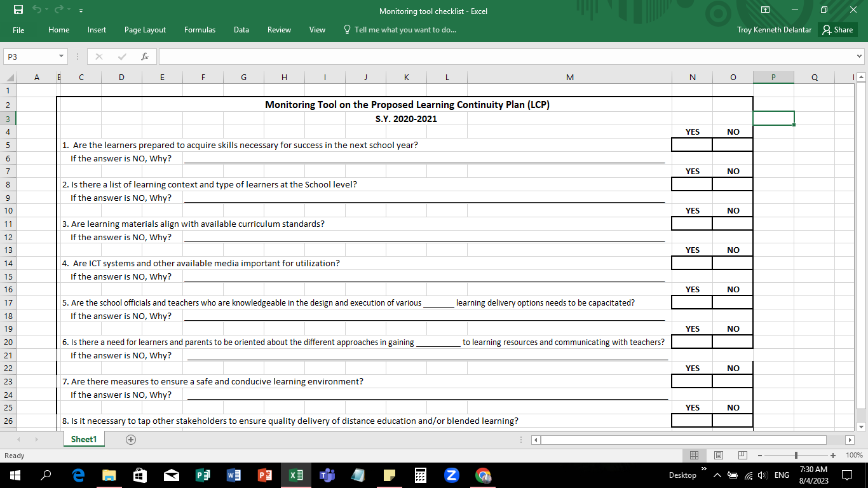
Task: Open the Data tab
Action: (241, 30)
